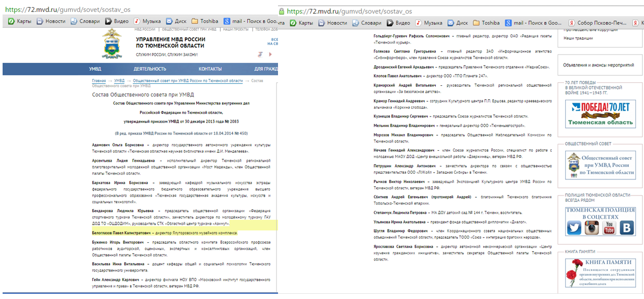The width and height of the screenshot is (644, 299).
Task: Select name Дроздинский Евгений Аркадьевич
Action: point(404,67)
